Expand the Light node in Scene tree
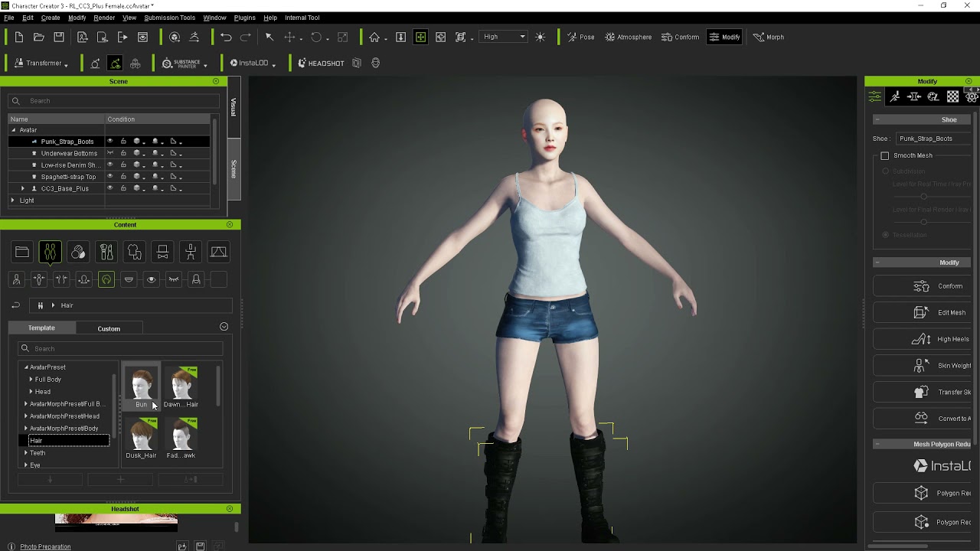Screen dimensions: 980x551 point(12,201)
